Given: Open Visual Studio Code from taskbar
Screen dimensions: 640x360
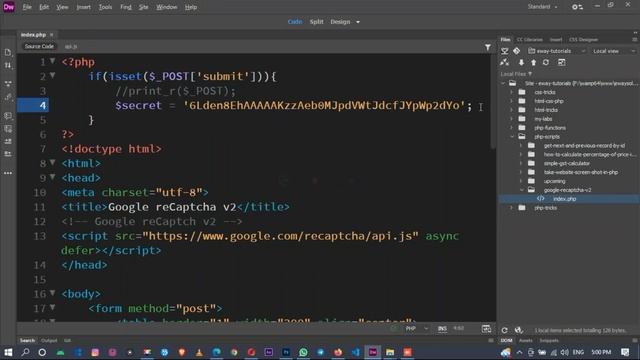Looking at the screenshot, I should 356,352.
